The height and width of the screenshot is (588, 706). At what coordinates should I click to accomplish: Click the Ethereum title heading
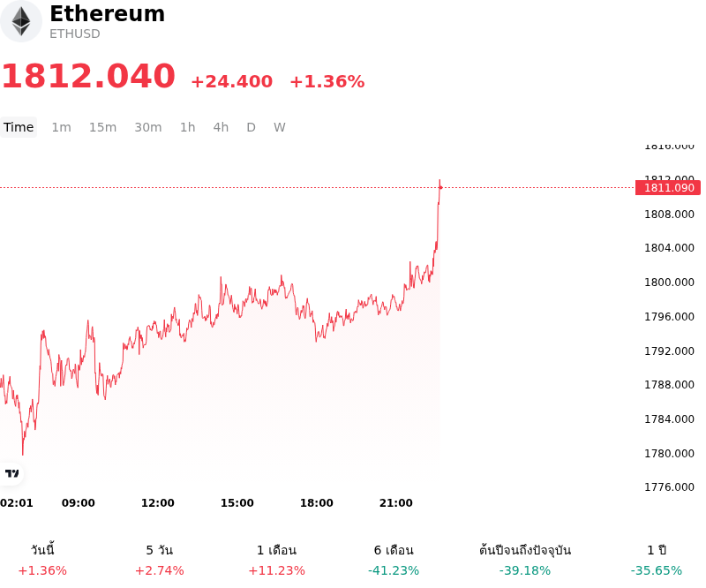(x=107, y=13)
